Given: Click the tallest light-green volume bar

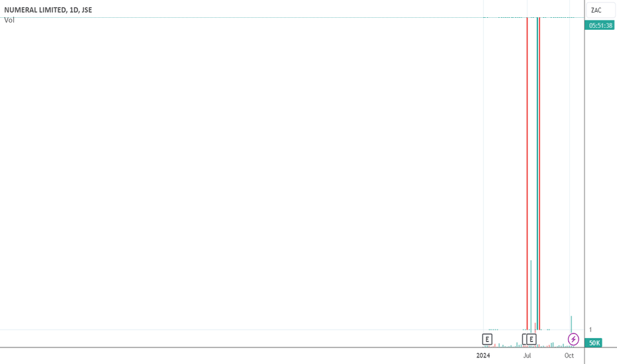Looking at the screenshot, I should coord(531,296).
